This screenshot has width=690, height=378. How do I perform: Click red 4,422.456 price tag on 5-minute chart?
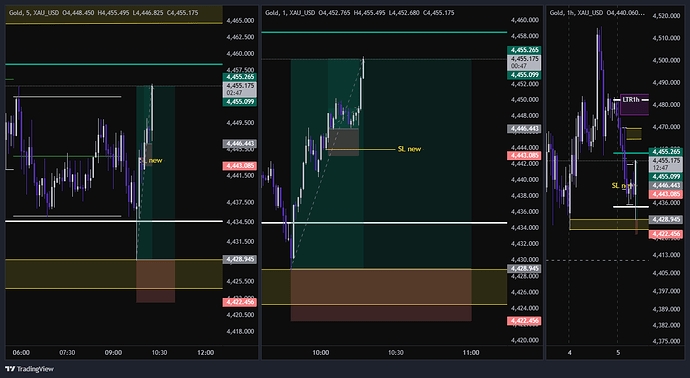[x=239, y=302]
